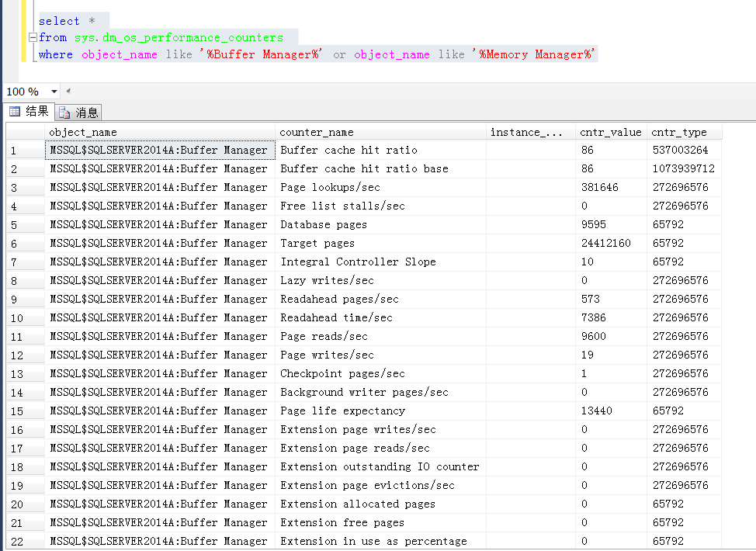Image resolution: width=756 pixels, height=551 pixels.
Task: Click the 'Readahead pages/sec' cell
Action: click(381, 300)
